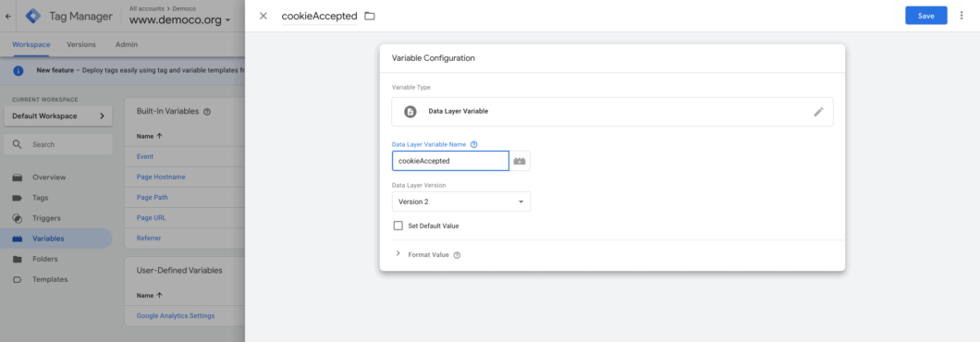
Task: Open Google Analytics Settings variable
Action: [176, 316]
